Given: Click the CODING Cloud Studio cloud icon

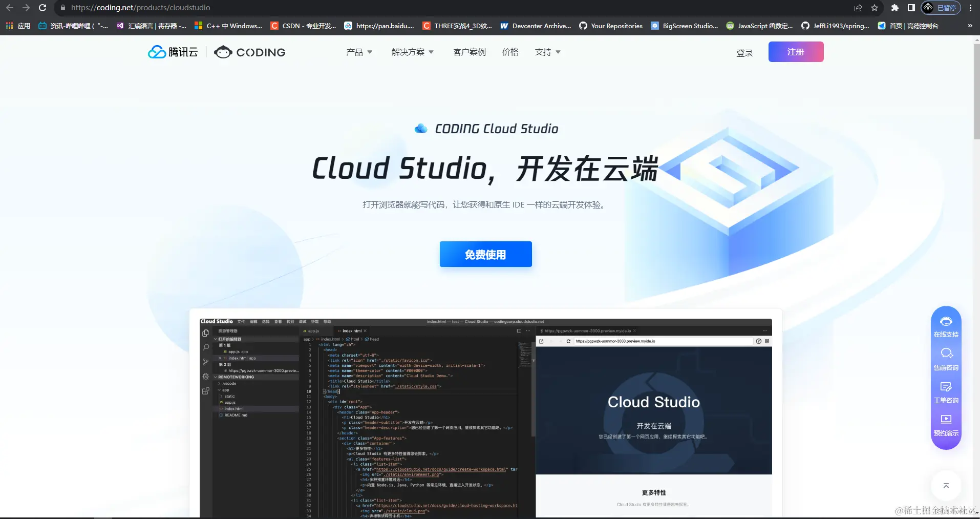Looking at the screenshot, I should coord(421,129).
